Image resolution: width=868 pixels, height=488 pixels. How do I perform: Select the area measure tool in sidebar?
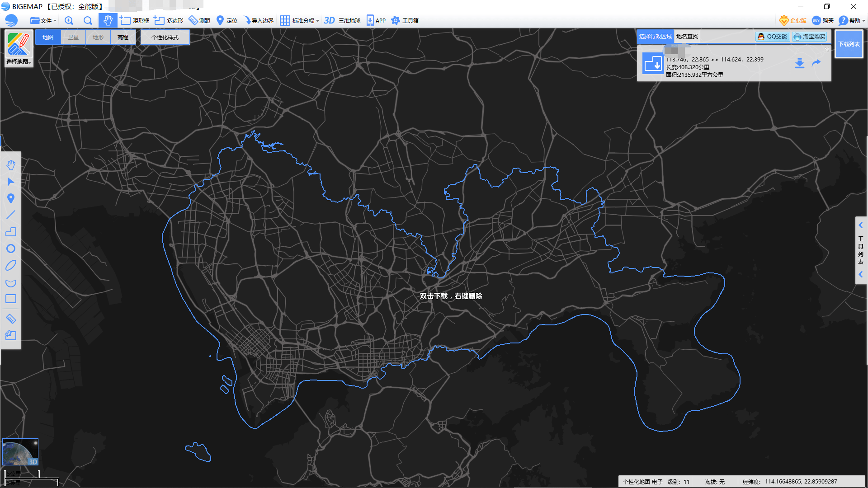pos(11,335)
